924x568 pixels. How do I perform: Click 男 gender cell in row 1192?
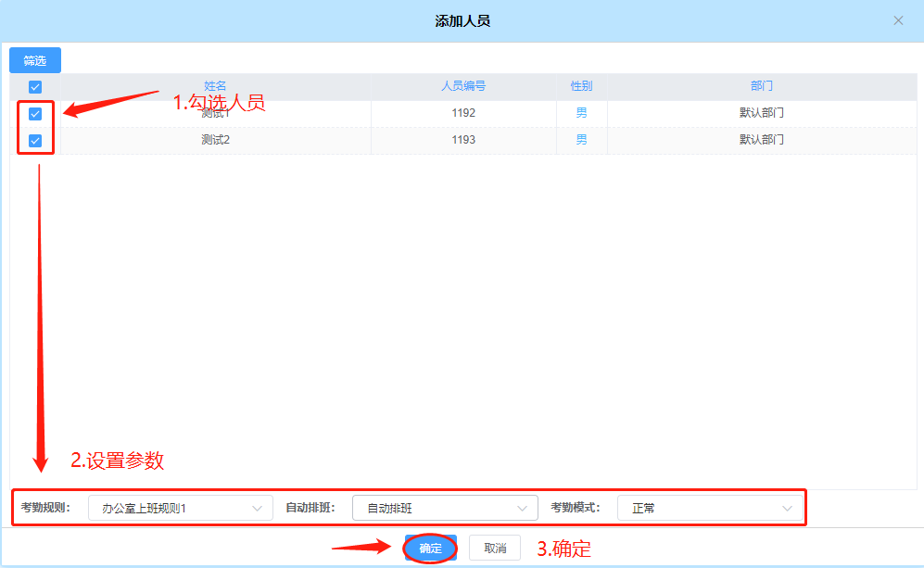coord(581,113)
